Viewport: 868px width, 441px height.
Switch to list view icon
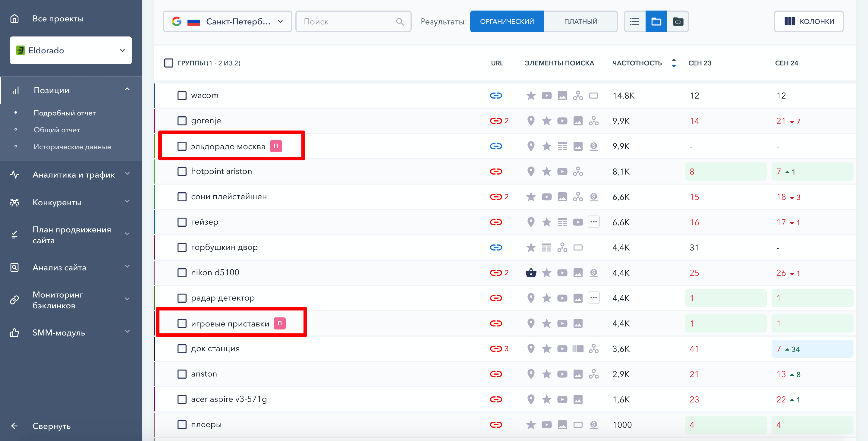tap(634, 22)
